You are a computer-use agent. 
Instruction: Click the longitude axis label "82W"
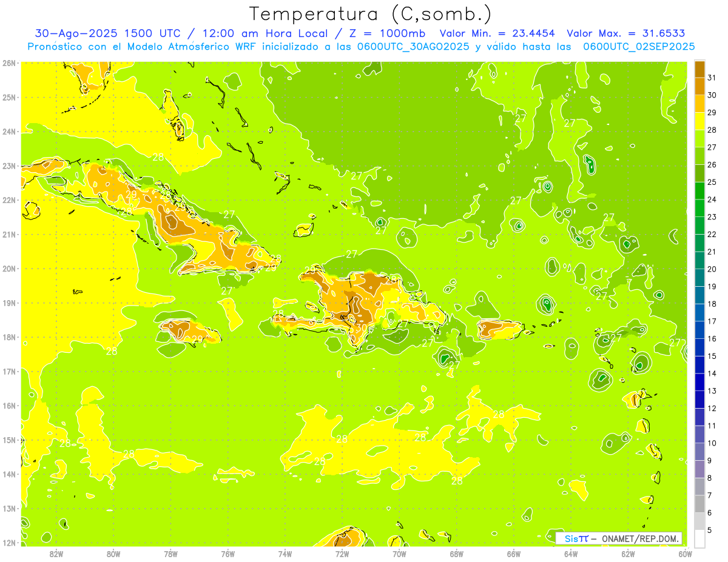pos(56,553)
